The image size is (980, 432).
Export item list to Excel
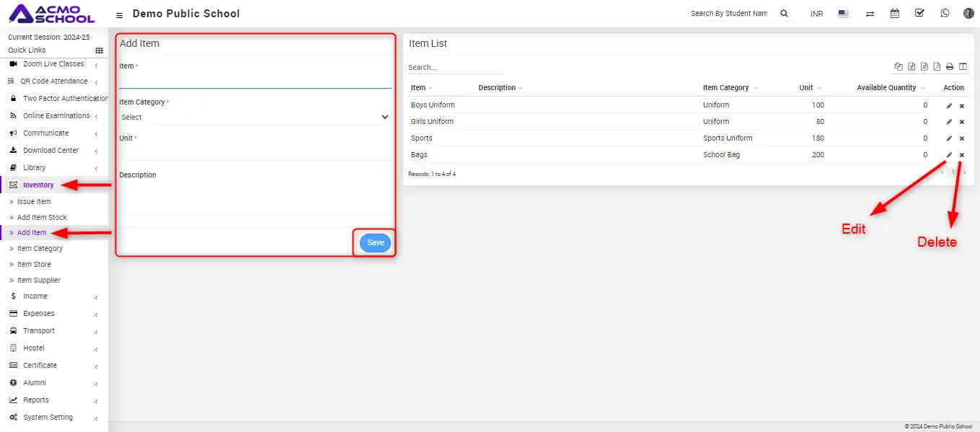[911, 67]
